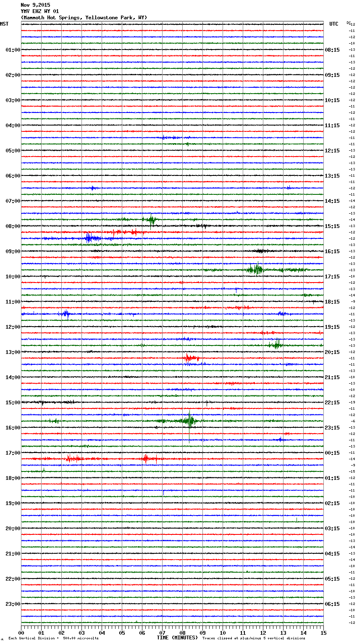Click the 23:15 UTC time label
The width and height of the screenshot is (357, 644).
(x=332, y=428)
